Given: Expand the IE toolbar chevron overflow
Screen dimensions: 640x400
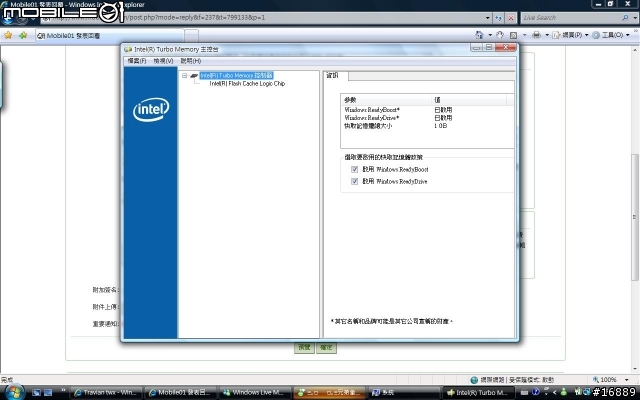Looking at the screenshot, I should 636,31.
